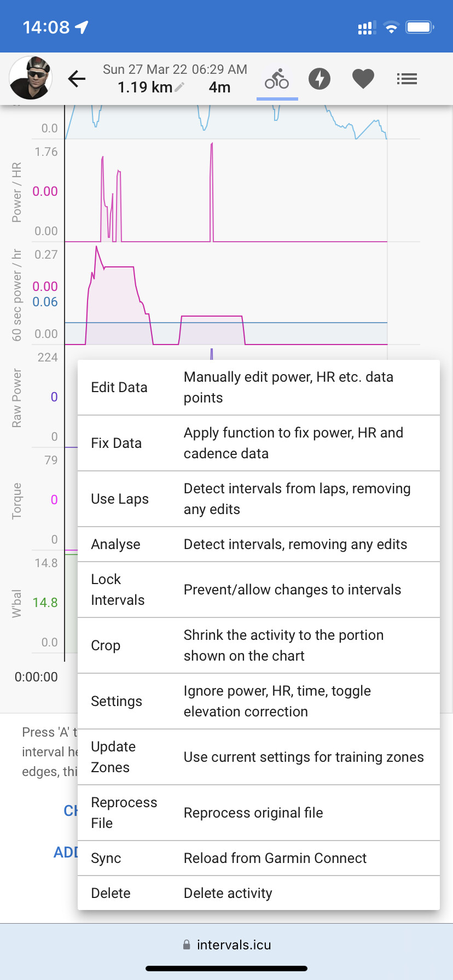Open the heart rate tab icon
The width and height of the screenshot is (453, 980).
point(363,79)
